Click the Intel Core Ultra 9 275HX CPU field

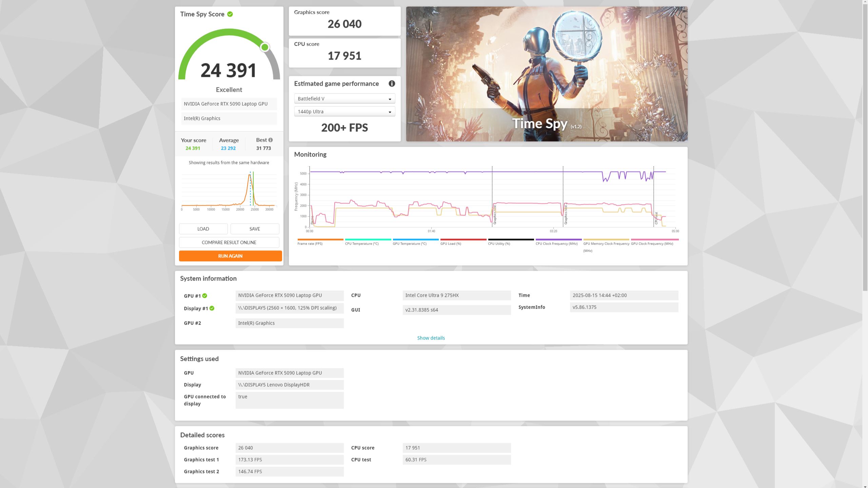pyautogui.click(x=457, y=295)
